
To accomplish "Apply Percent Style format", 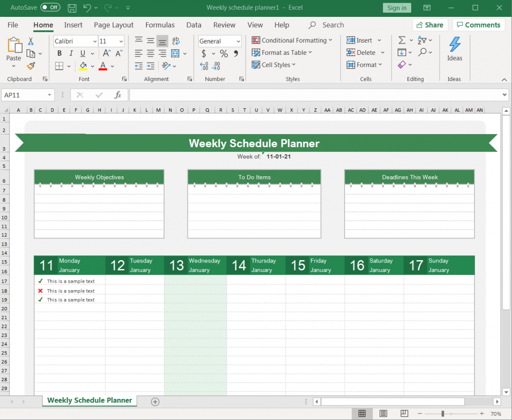I will tap(224, 53).
